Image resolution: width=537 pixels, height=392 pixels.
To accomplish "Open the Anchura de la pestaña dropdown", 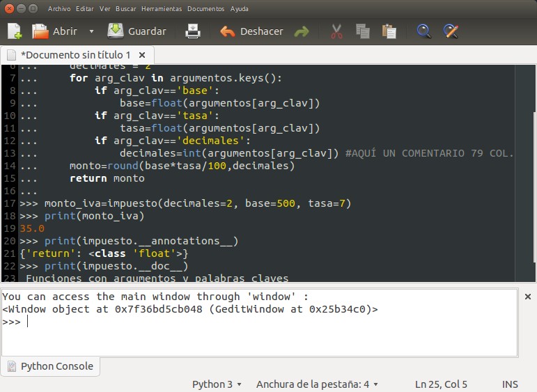I will (x=317, y=384).
